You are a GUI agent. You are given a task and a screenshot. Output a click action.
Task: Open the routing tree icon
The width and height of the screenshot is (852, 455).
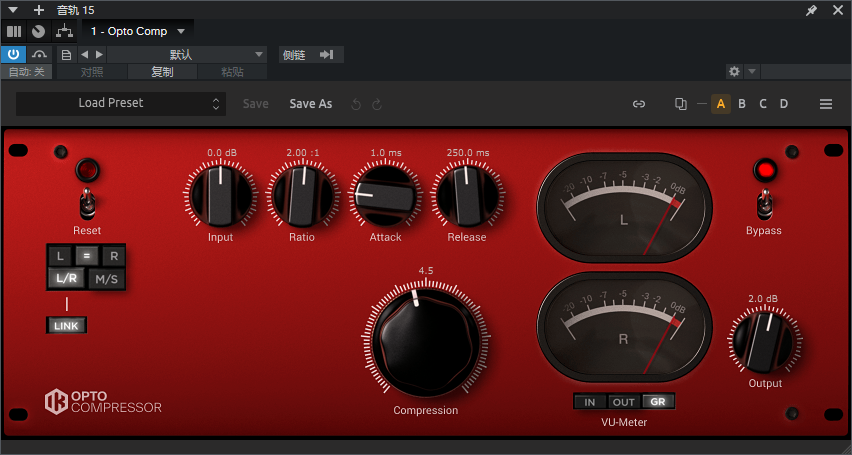coord(64,32)
